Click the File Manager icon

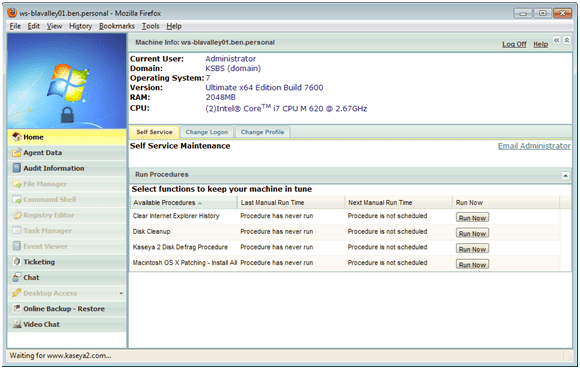[x=17, y=184]
